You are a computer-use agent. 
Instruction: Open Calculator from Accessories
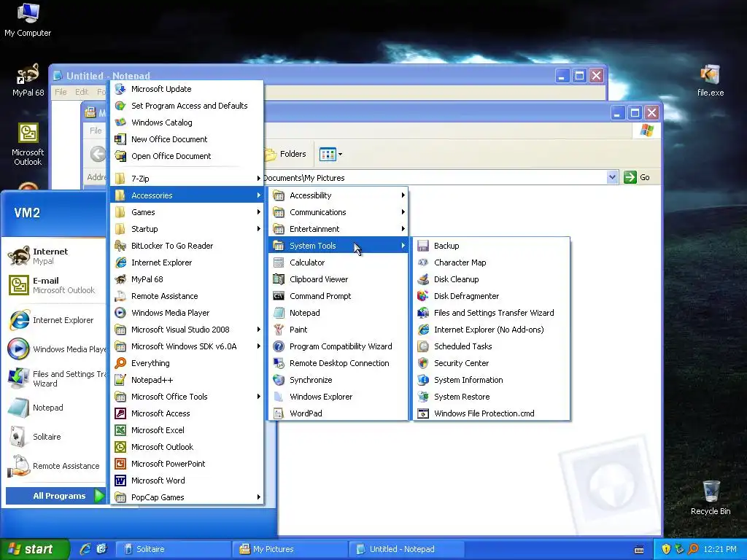tap(338, 262)
